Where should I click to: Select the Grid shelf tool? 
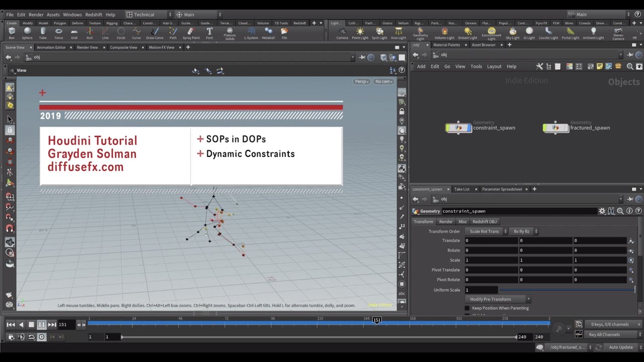[x=74, y=33]
